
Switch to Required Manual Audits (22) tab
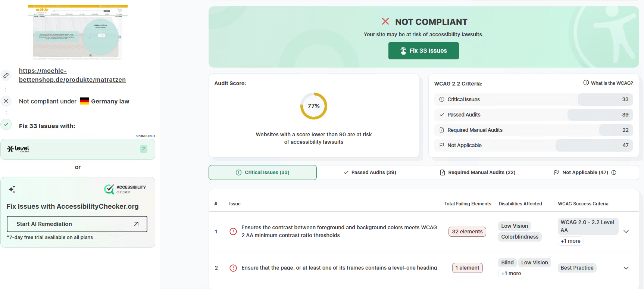478,173
